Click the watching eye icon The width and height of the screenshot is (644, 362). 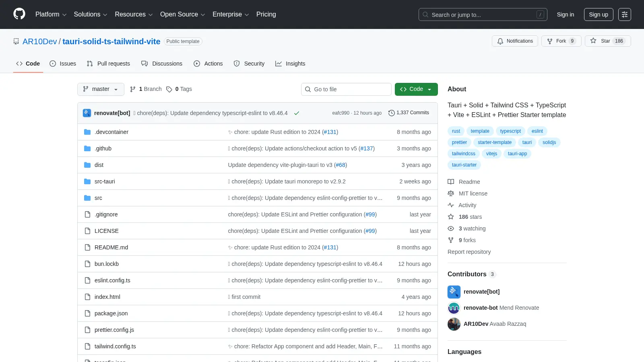pos(451,228)
